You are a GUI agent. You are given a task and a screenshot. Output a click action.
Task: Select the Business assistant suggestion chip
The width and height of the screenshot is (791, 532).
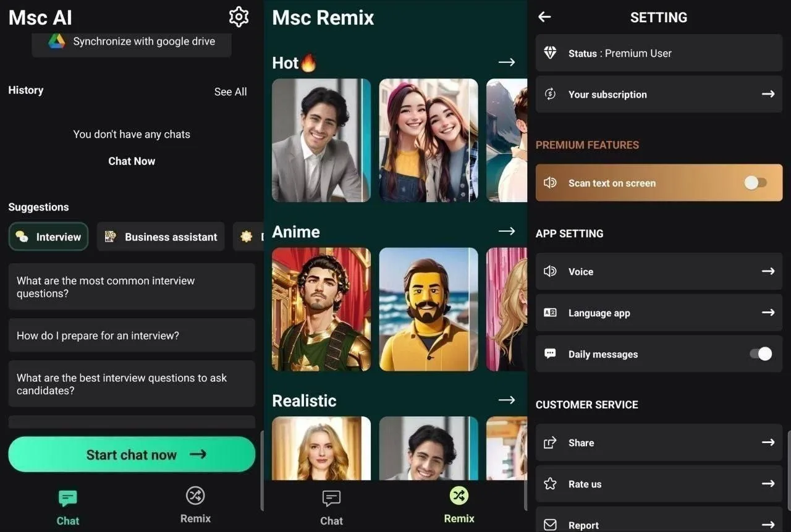pos(161,237)
